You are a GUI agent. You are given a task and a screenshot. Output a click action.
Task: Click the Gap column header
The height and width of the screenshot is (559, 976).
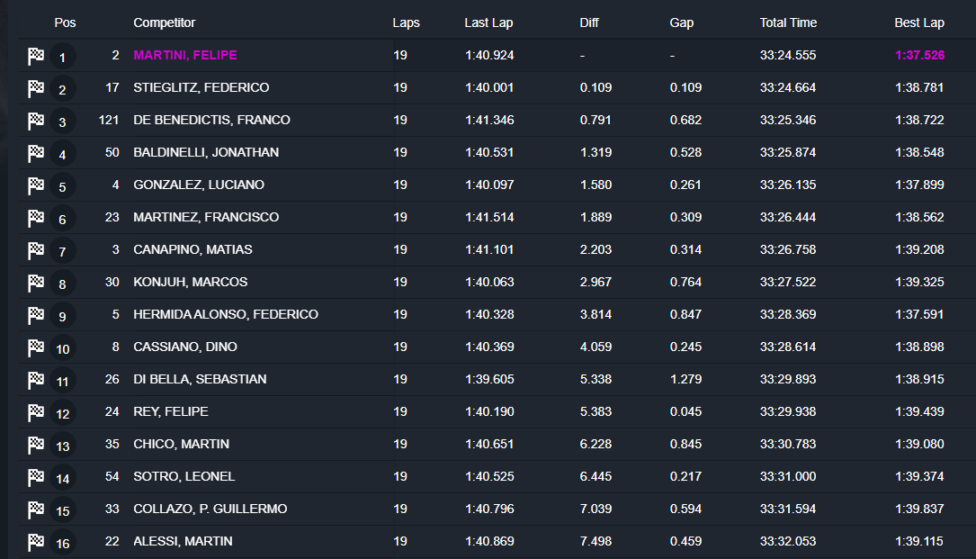coord(681,23)
